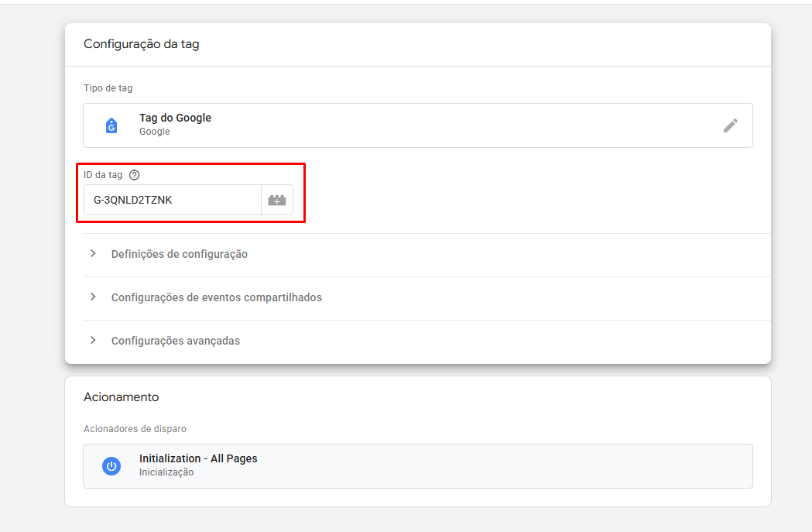Click the ID da tag label

click(103, 175)
